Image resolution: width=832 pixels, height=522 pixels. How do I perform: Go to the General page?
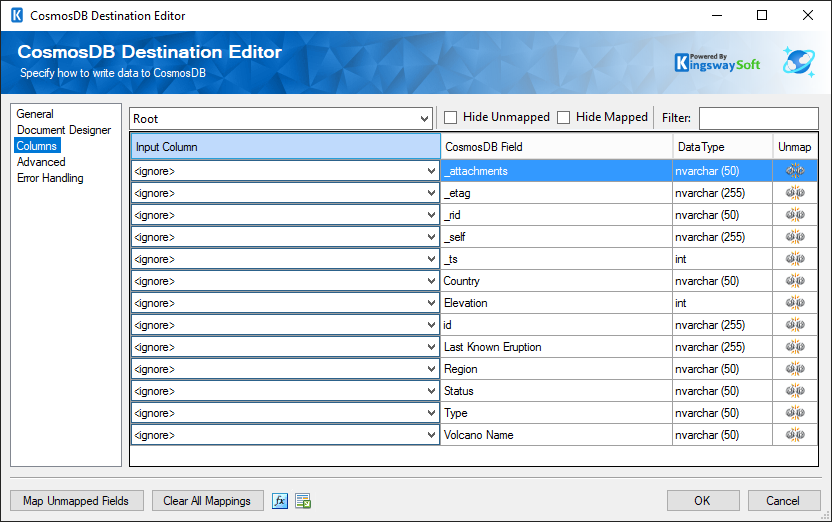coord(35,114)
